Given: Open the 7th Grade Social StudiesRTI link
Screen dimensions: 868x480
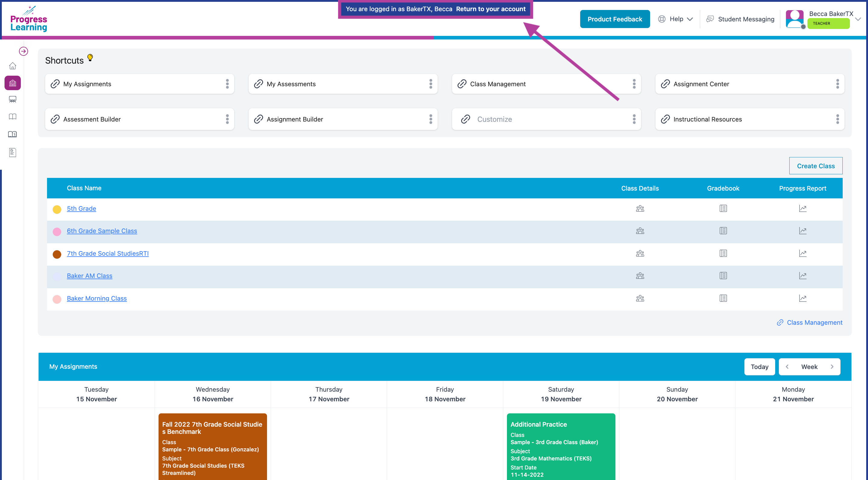Looking at the screenshot, I should pyautogui.click(x=108, y=254).
